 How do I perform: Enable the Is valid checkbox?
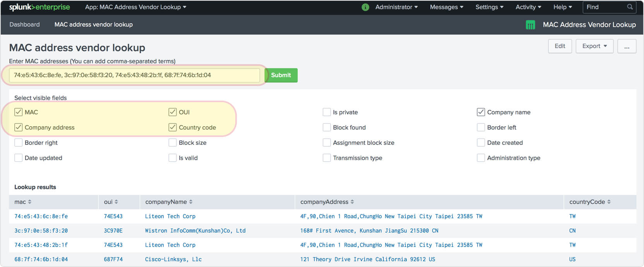click(173, 158)
